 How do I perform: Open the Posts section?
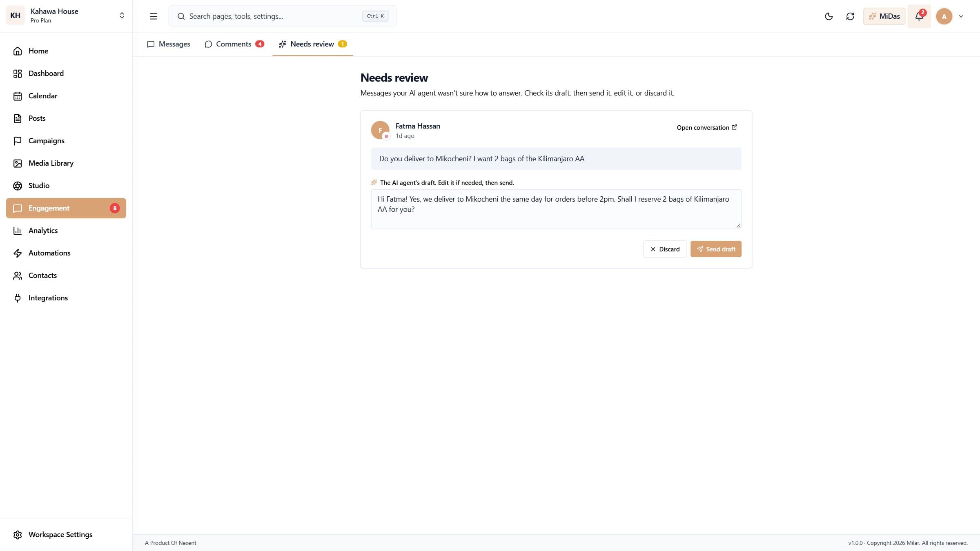point(66,118)
